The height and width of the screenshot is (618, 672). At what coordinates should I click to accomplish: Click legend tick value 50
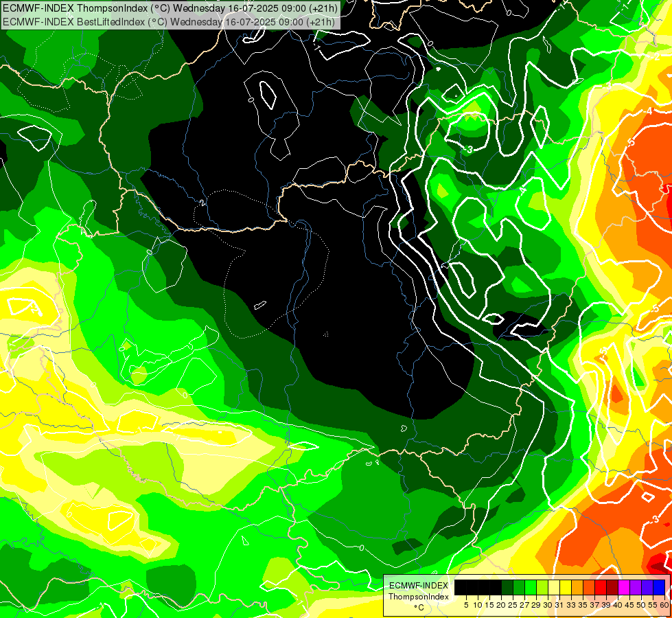click(642, 605)
